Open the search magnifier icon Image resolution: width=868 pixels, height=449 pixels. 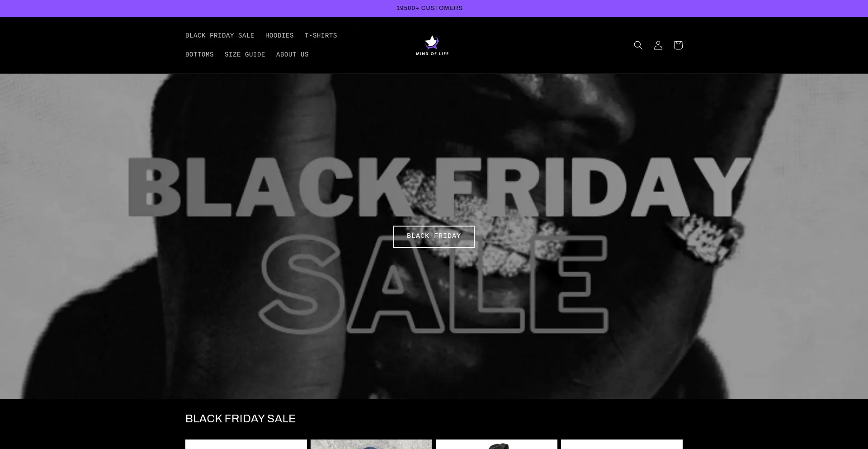click(638, 45)
